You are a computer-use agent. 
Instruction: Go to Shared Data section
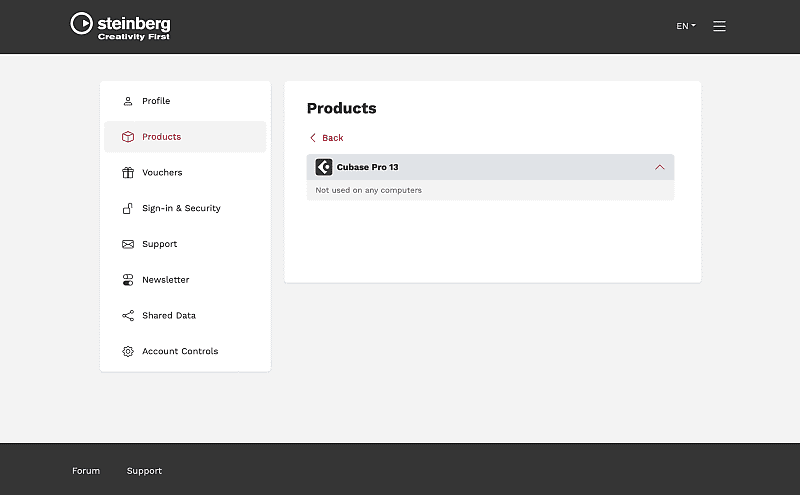169,316
